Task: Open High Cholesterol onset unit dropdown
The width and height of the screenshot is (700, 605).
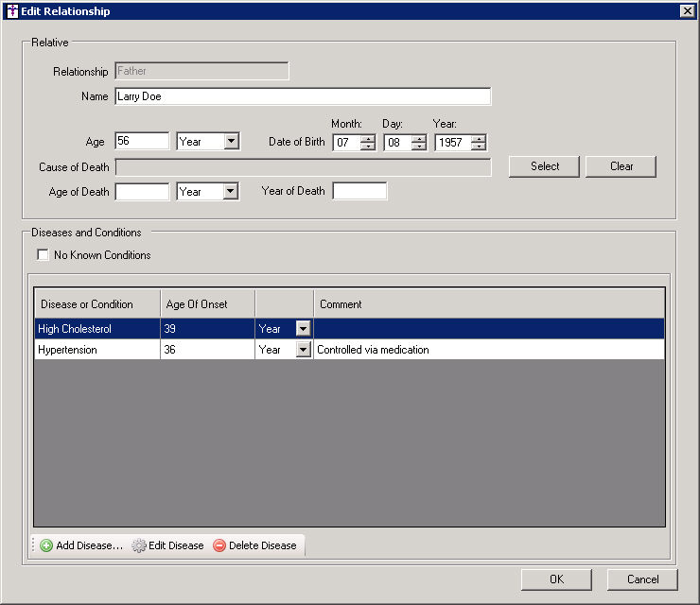Action: (303, 329)
